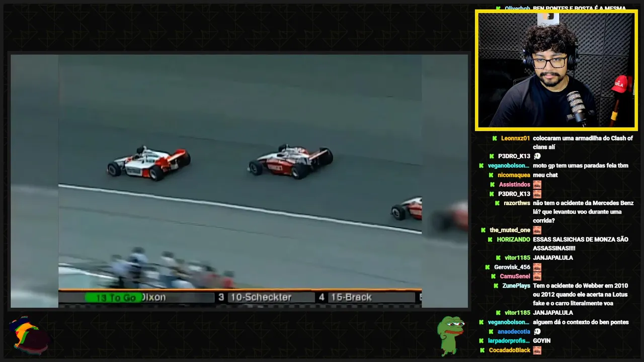
Task: Click the face emote in CocadadoBlack's message
Action: (537, 350)
